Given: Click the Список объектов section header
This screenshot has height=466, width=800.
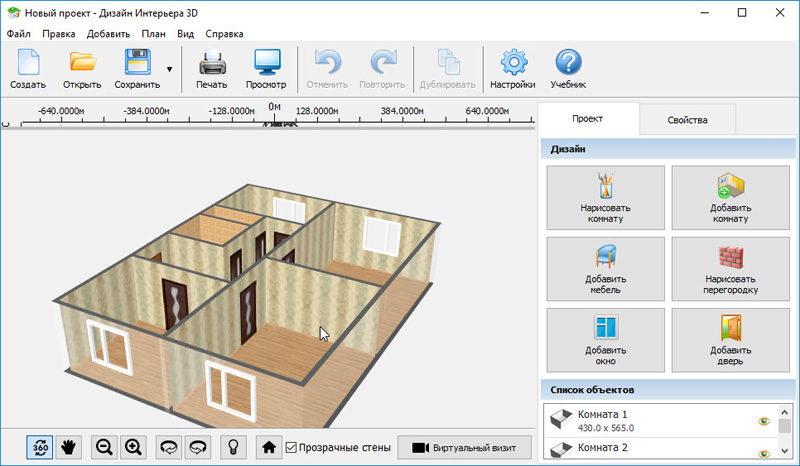Looking at the screenshot, I should click(x=668, y=389).
